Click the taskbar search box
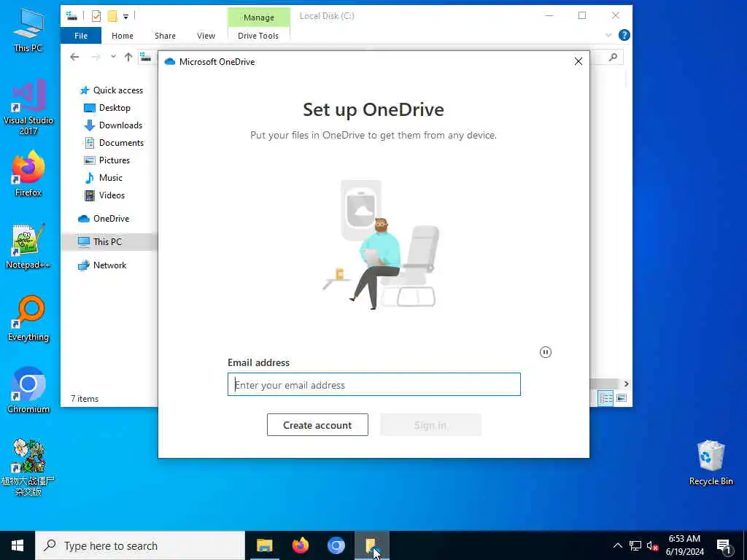Viewport: 747px width, 560px height. click(141, 545)
